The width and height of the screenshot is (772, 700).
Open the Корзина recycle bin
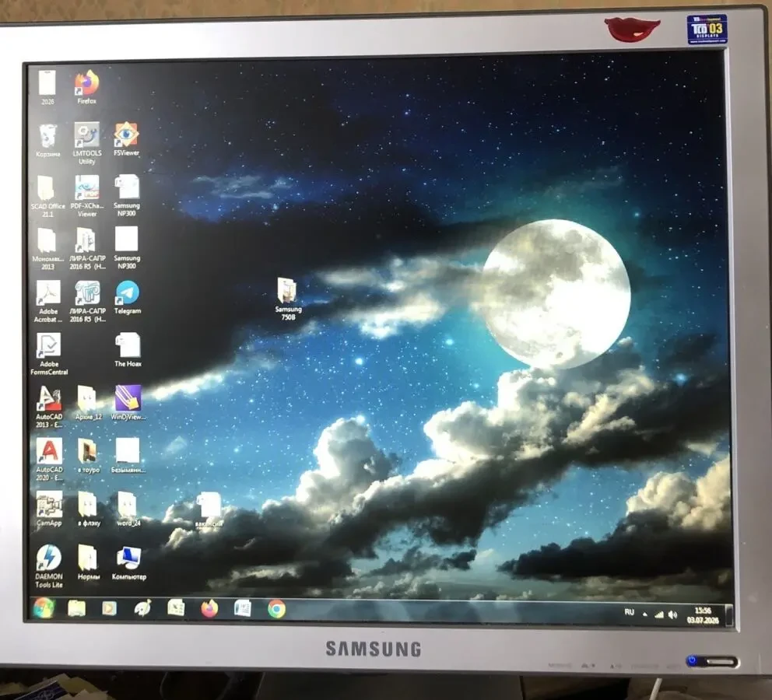coord(47,141)
